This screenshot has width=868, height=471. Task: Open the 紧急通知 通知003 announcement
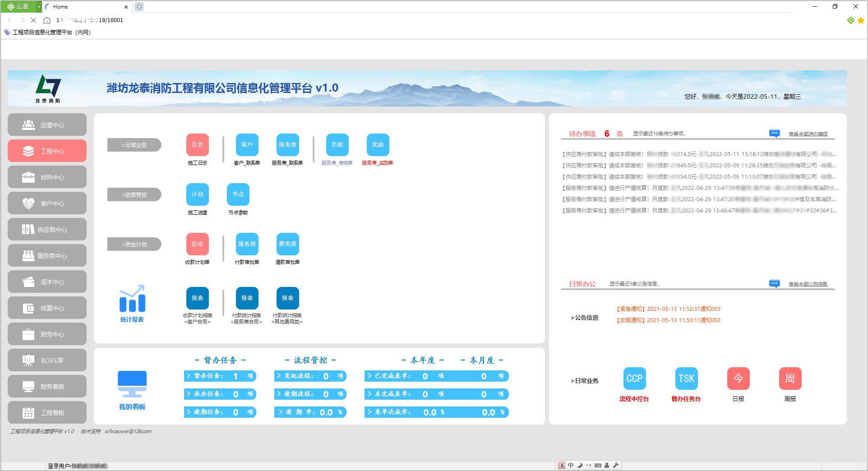coord(668,309)
